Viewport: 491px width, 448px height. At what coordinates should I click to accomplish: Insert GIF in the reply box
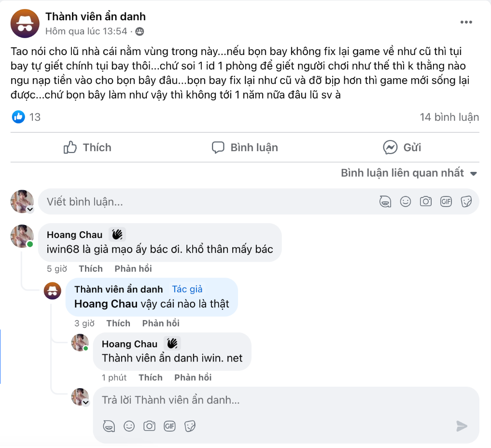pos(169,426)
